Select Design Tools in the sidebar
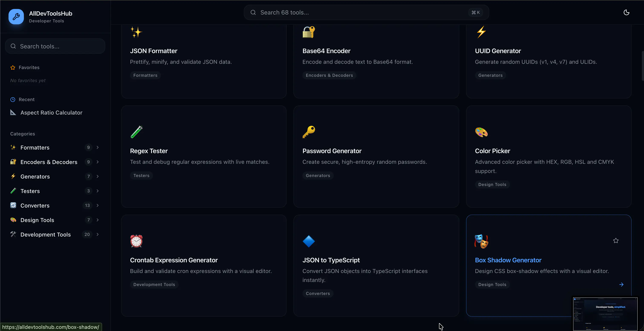This screenshot has height=331, width=644. 37,220
